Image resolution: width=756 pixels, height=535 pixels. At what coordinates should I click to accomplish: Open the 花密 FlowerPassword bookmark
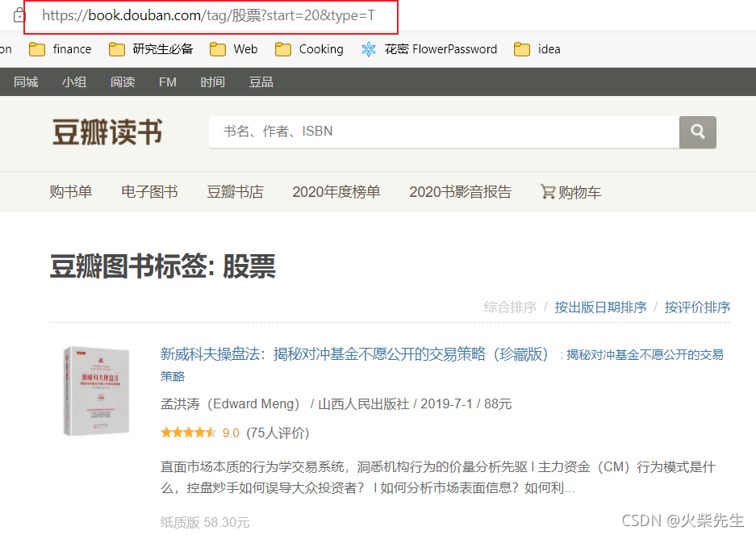coord(429,49)
